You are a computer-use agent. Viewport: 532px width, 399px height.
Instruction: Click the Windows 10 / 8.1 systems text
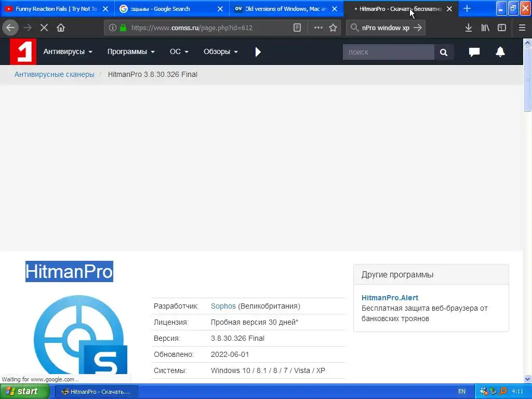tap(268, 370)
